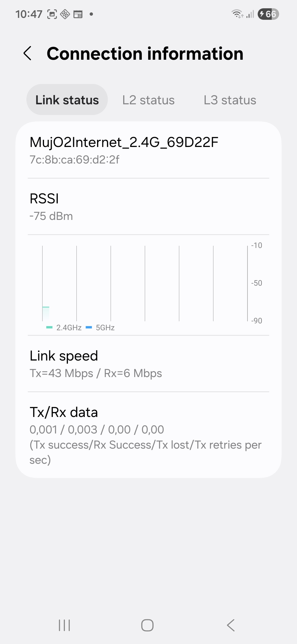Select the Link status tab

pyautogui.click(x=67, y=100)
